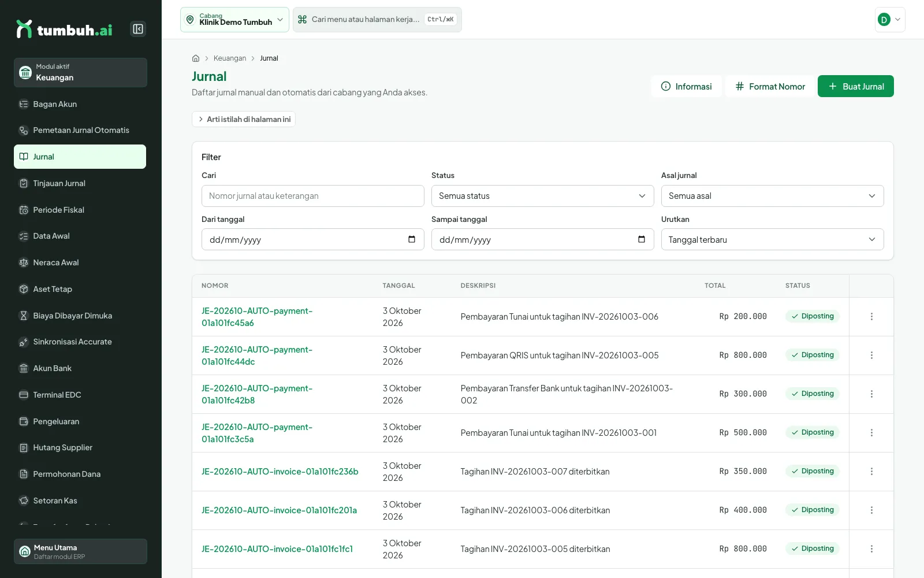Open the Asal jurnal dropdown
The width and height of the screenshot is (924, 578).
(772, 196)
